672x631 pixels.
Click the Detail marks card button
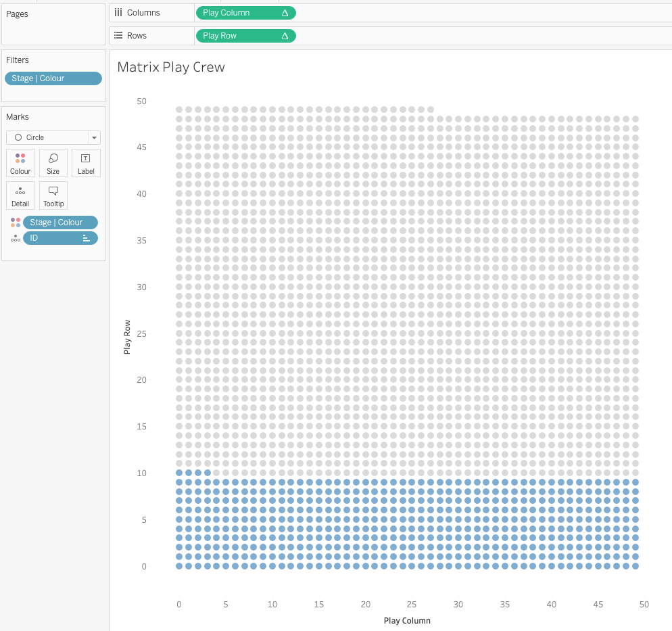20,195
